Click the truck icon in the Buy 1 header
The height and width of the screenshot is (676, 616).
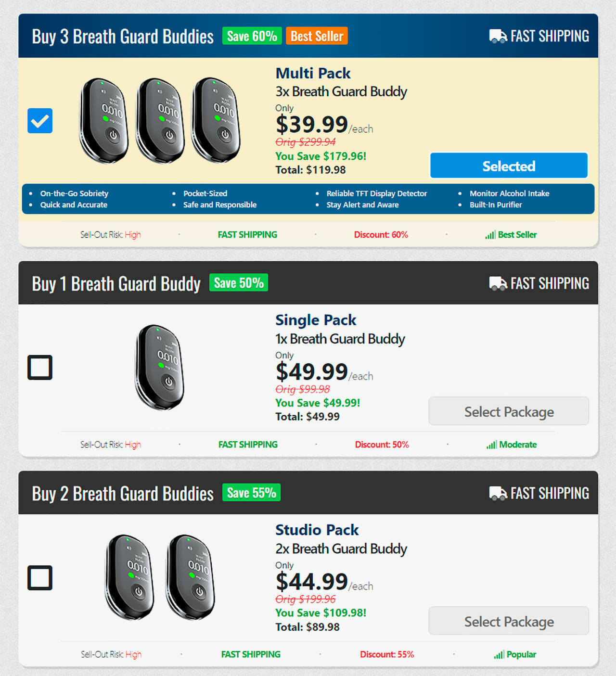498,283
